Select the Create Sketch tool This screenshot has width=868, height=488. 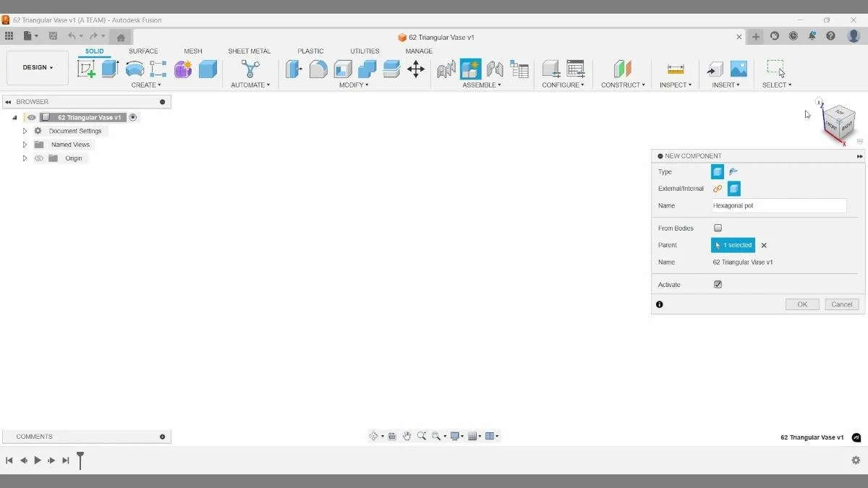[88, 69]
